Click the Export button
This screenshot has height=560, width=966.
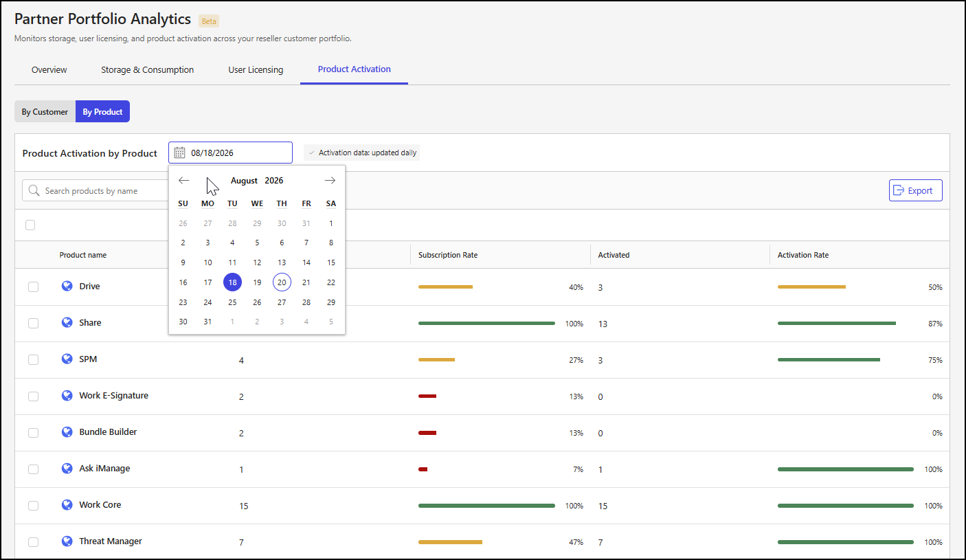click(x=915, y=190)
